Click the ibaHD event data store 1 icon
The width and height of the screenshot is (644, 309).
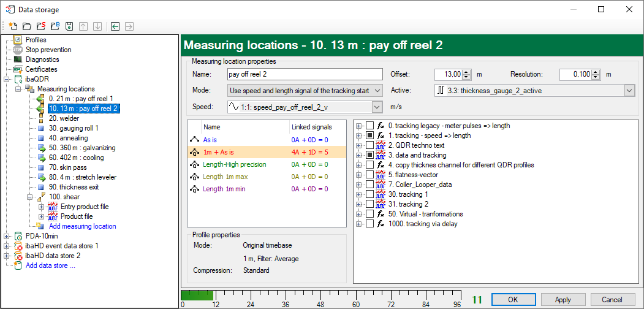click(x=18, y=246)
